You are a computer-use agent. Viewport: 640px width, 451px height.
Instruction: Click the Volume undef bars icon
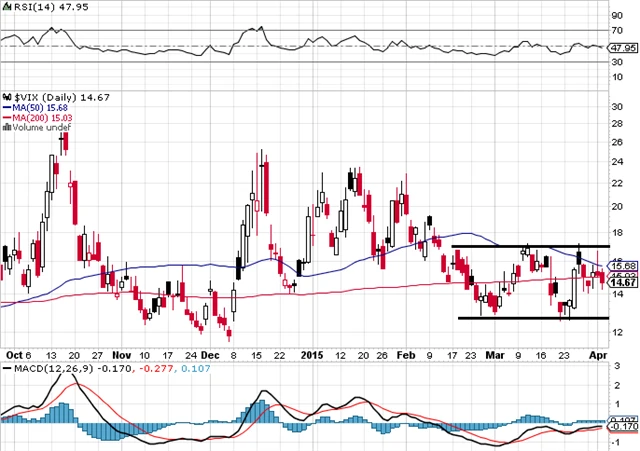point(5,127)
